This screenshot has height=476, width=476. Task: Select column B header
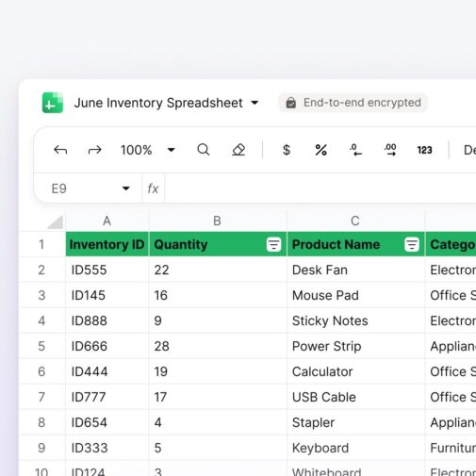click(218, 221)
